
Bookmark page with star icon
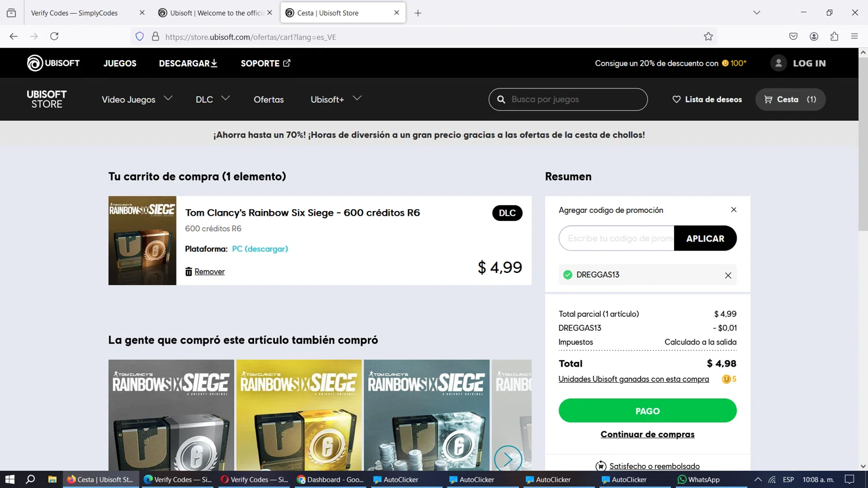708,36
